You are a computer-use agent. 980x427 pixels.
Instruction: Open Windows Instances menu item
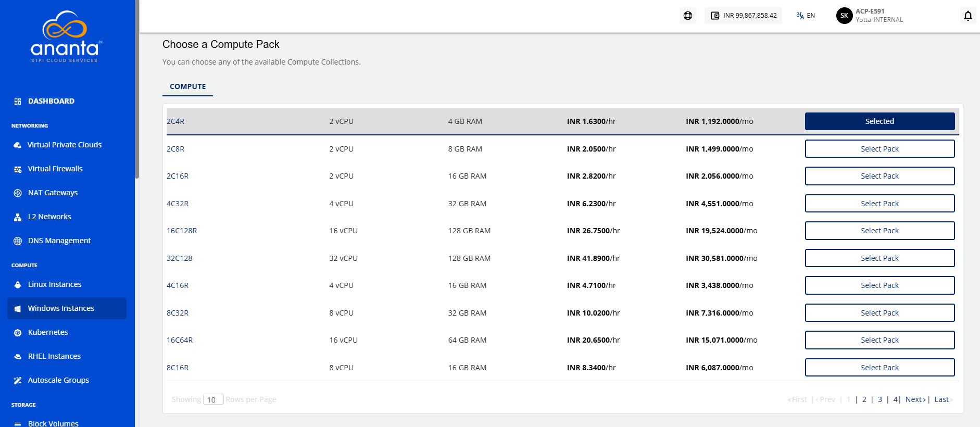coord(67,308)
